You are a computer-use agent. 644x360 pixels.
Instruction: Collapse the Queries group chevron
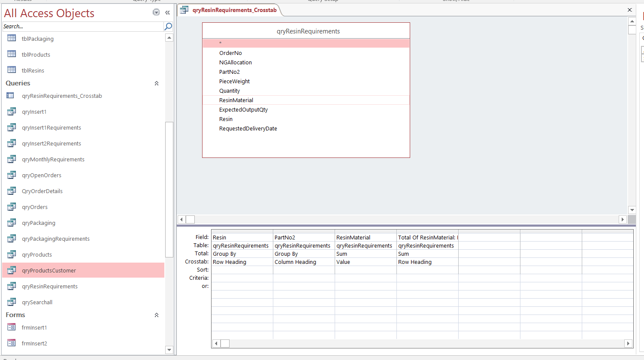(x=157, y=83)
